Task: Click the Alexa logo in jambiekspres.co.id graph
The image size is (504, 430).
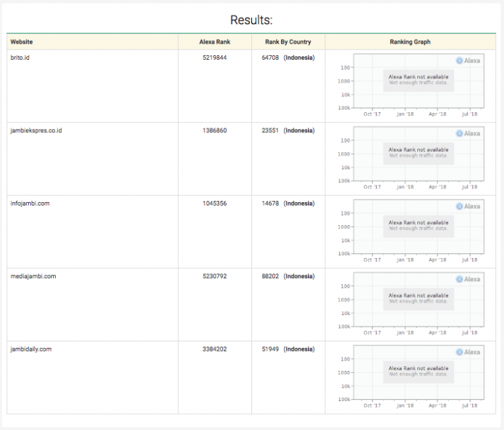Action: 468,134
